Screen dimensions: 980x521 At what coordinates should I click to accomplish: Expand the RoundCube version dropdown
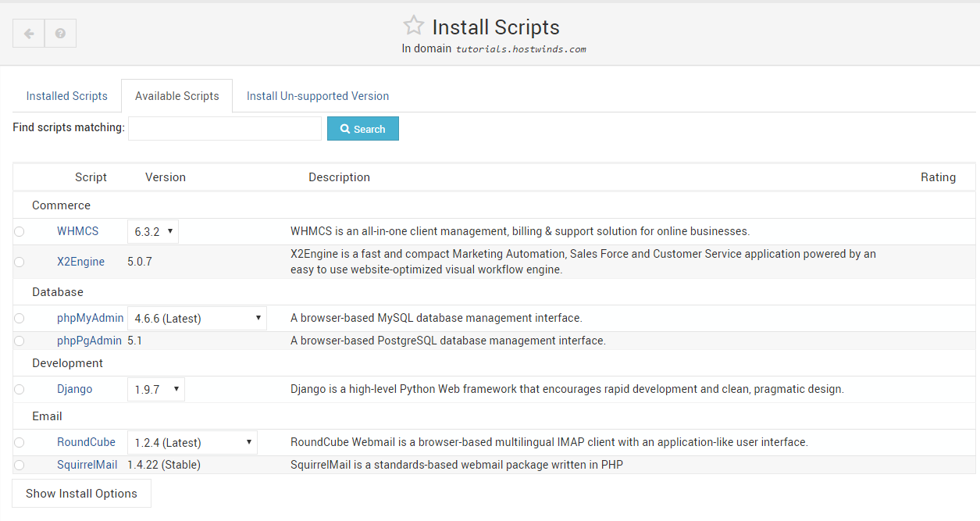coord(192,442)
